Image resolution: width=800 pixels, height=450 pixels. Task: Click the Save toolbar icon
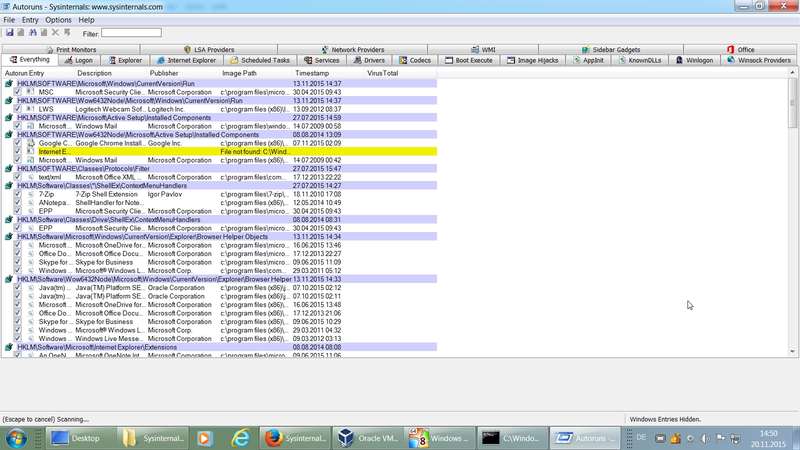tap(9, 33)
